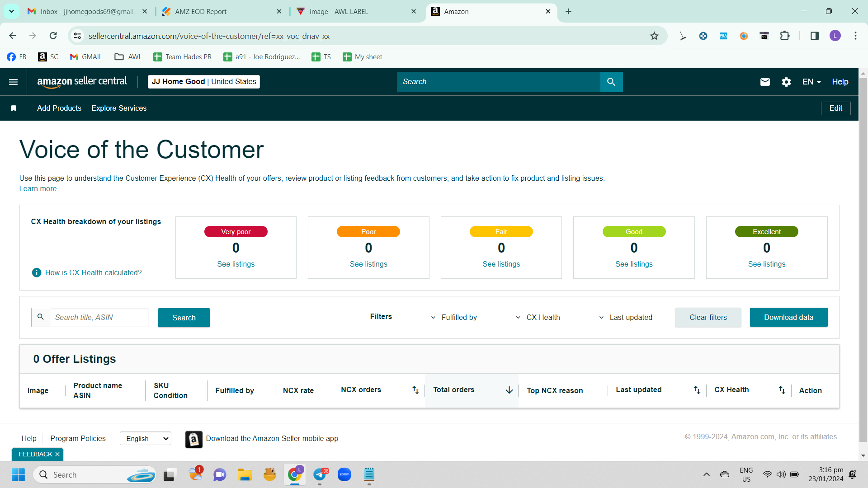Open Add Products in navy bar
This screenshot has height=488, width=868.
click(x=59, y=108)
